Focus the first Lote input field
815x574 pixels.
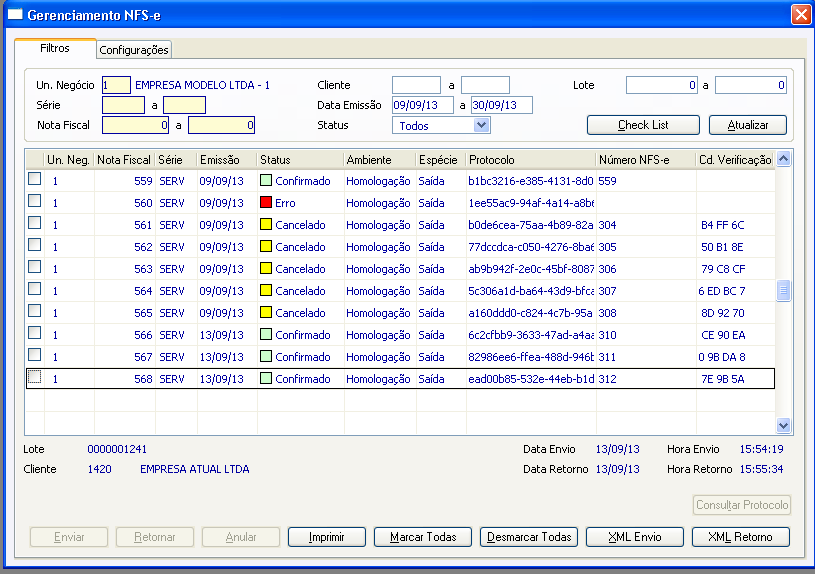click(x=662, y=85)
